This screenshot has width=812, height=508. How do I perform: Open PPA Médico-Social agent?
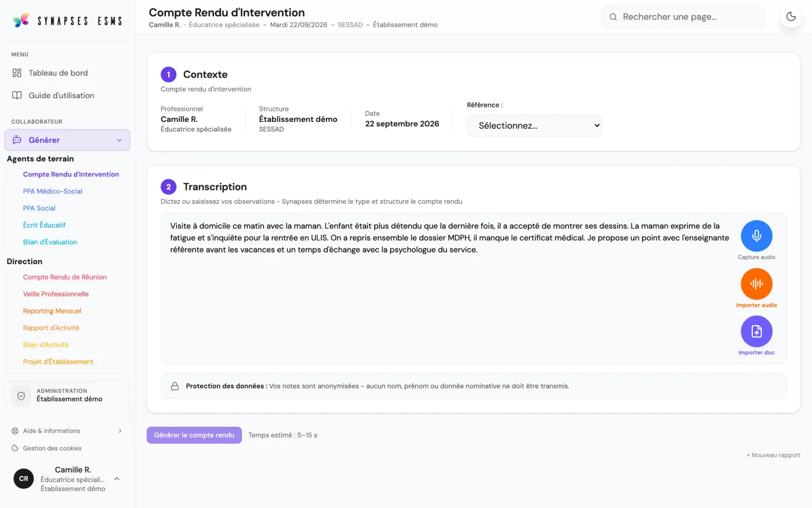(53, 191)
